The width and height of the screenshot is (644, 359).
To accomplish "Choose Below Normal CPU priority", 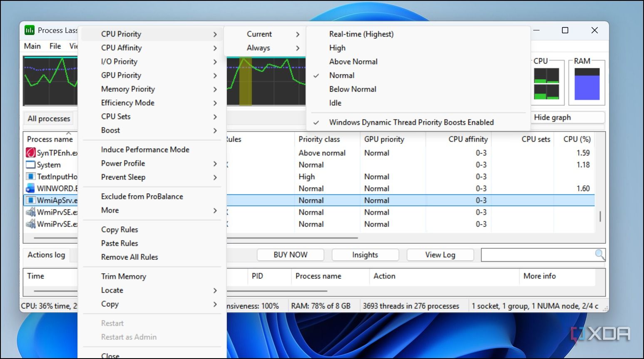I will click(418, 89).
